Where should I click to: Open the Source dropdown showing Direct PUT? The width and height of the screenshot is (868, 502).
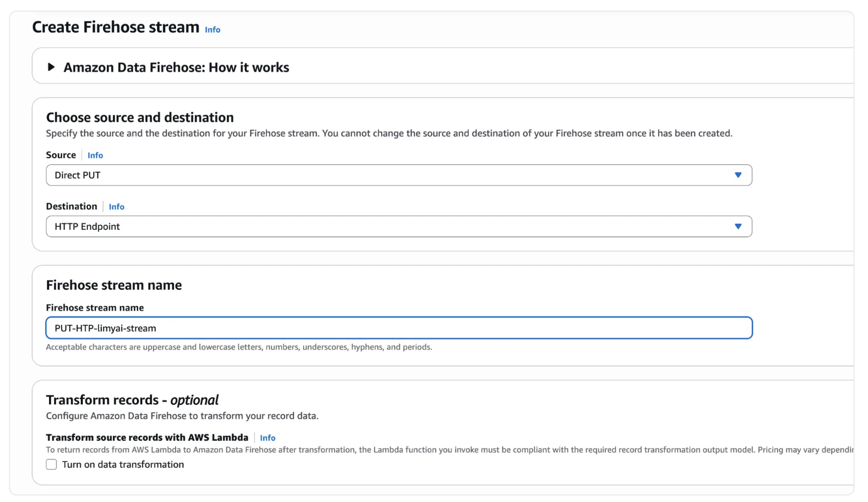[x=398, y=175]
